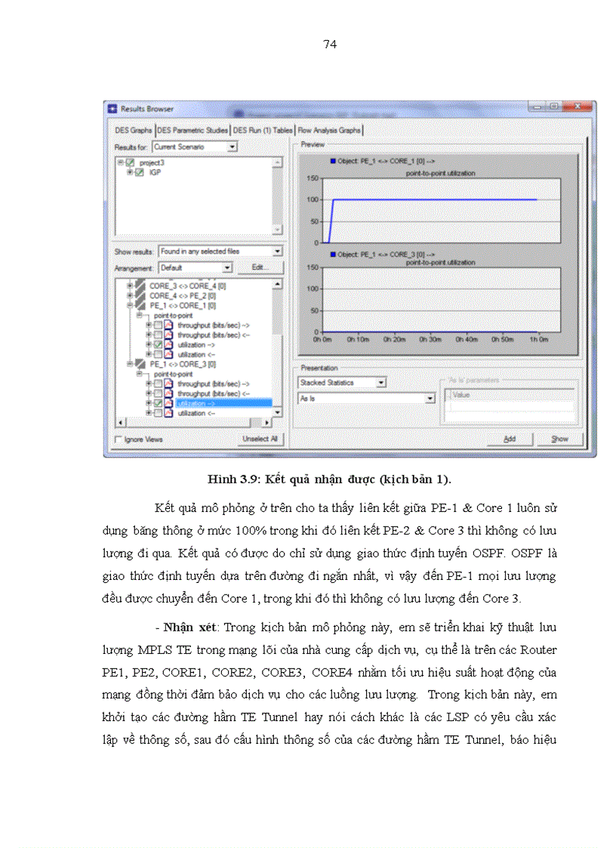Image resolution: width=616 pixels, height=848 pixels.
Task: Check the "utilization <-" statistic checkbox
Action: pyautogui.click(x=158, y=354)
